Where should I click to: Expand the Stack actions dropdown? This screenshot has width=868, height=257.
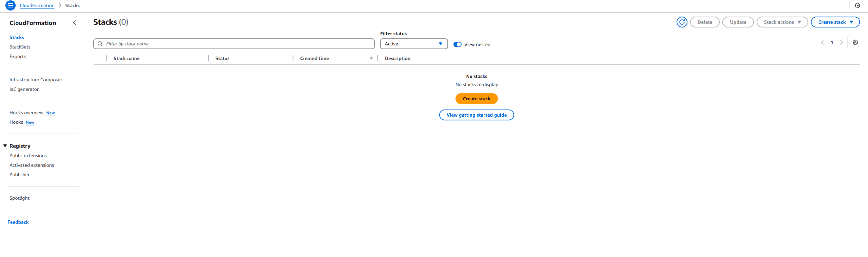782,22
